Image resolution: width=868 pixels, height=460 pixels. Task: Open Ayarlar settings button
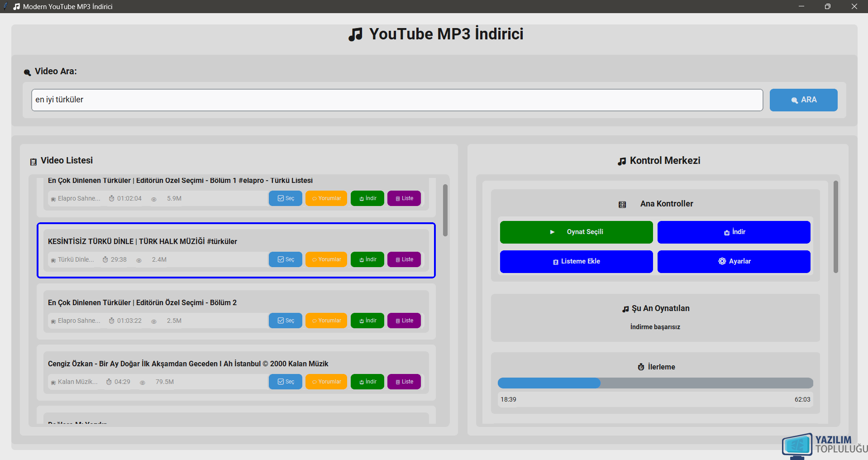(x=734, y=262)
